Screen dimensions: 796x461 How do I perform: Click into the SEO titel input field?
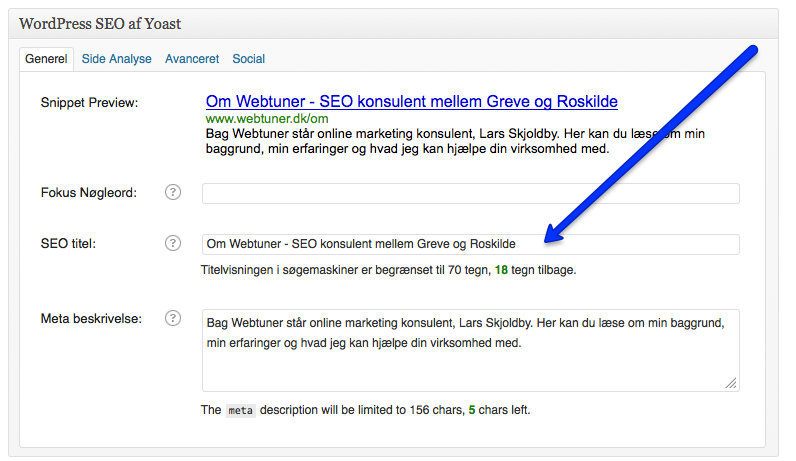click(471, 244)
